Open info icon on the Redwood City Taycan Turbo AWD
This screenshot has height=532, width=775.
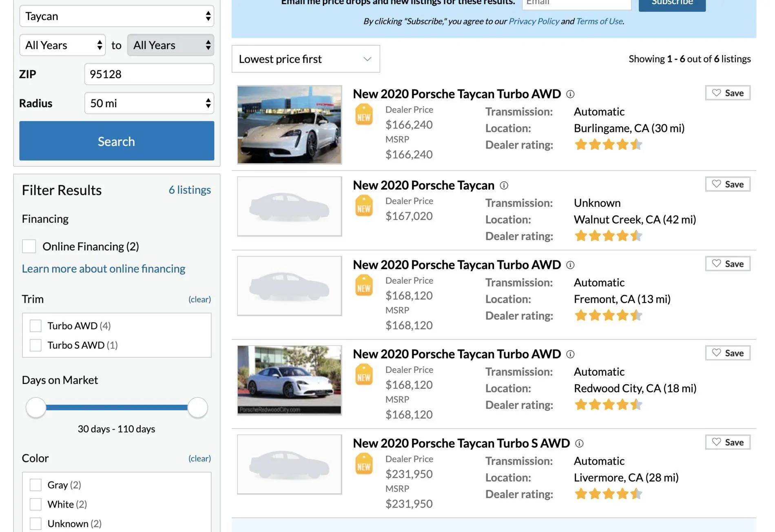pyautogui.click(x=570, y=355)
